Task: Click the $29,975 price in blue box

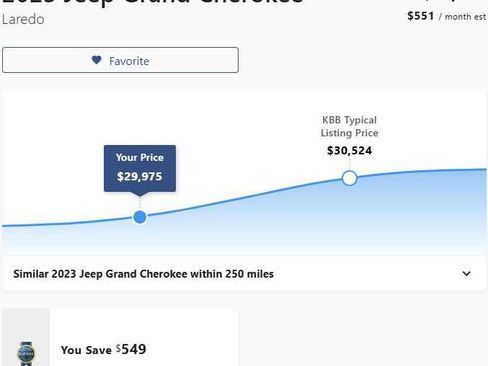Action: [140, 176]
